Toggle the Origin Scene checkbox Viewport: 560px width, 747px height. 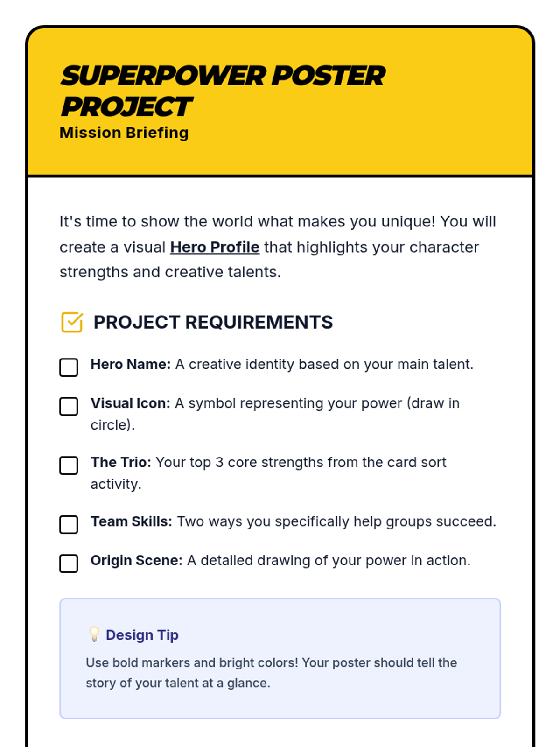pos(69,564)
